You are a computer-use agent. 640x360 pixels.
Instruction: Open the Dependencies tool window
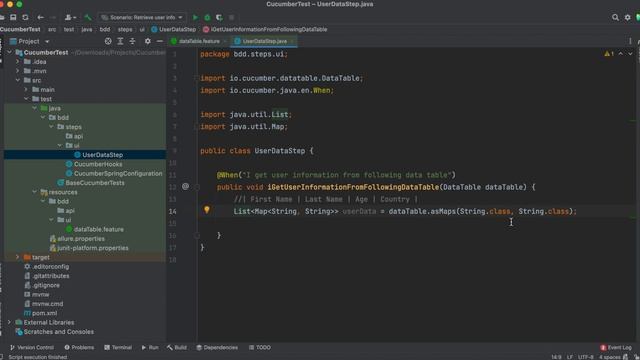[217, 348]
